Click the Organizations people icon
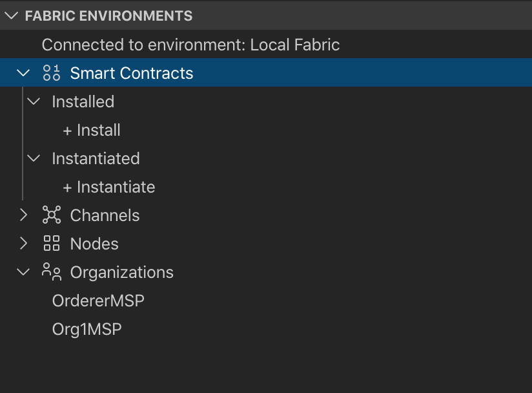532x393 pixels. (x=52, y=271)
